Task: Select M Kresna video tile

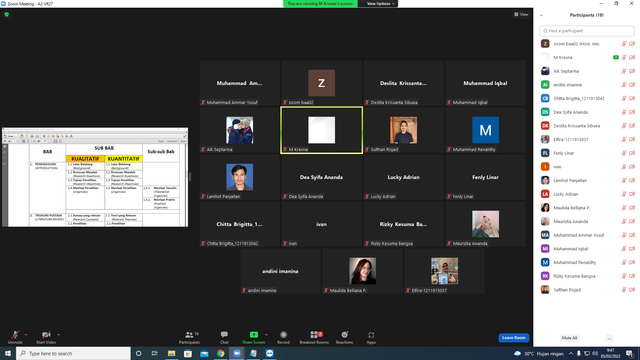Action: click(x=322, y=130)
